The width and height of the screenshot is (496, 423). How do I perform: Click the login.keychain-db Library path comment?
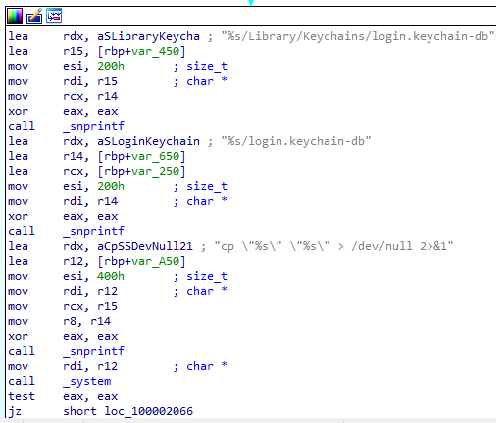coord(358,36)
